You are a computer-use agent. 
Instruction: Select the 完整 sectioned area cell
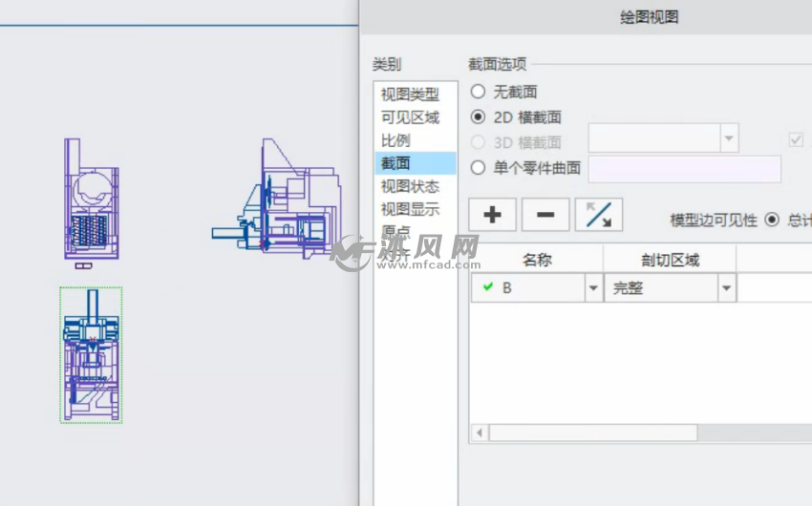[x=661, y=288]
